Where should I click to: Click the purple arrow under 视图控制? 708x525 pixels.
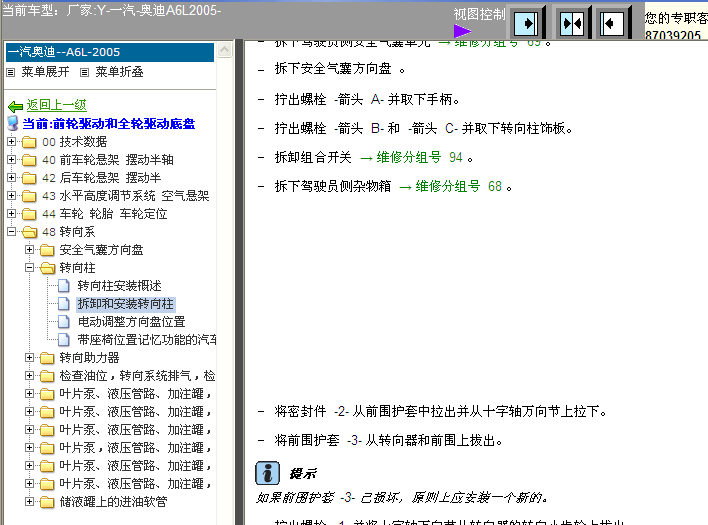click(462, 31)
